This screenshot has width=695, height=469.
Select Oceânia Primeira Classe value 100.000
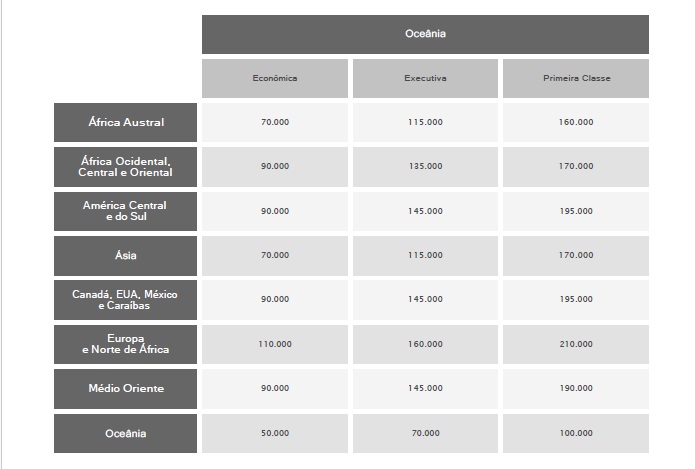pos(576,433)
